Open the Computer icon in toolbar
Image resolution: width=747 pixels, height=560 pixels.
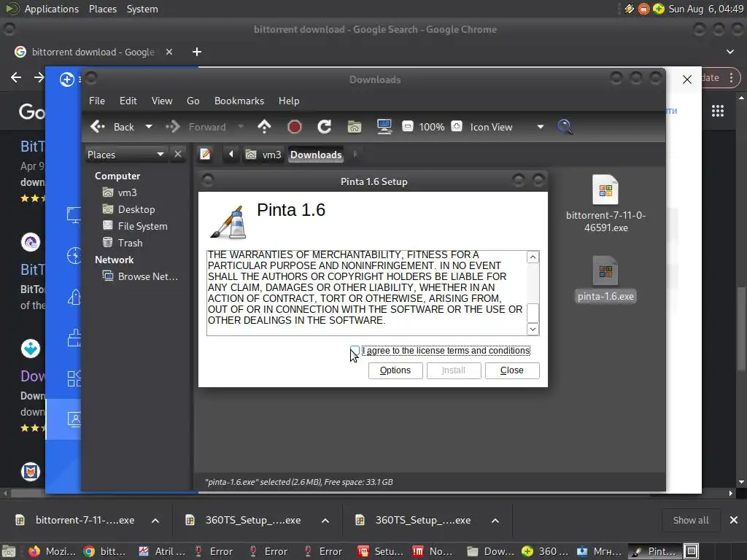click(384, 127)
